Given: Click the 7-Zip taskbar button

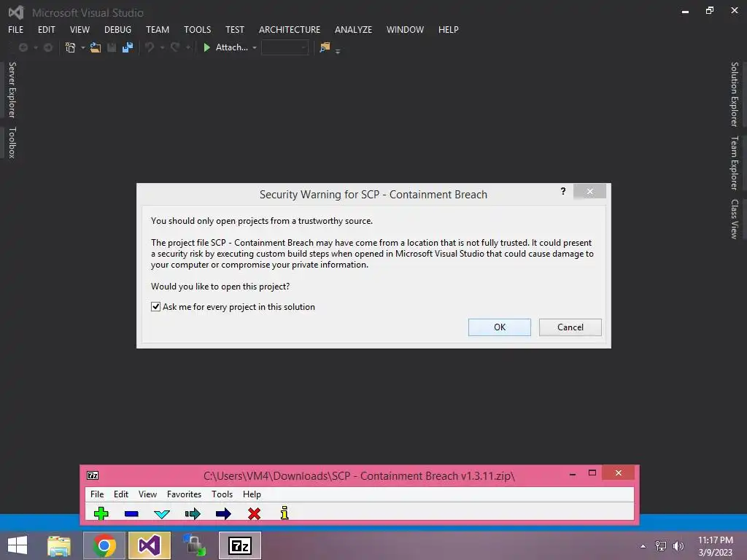Looking at the screenshot, I should [x=240, y=545].
